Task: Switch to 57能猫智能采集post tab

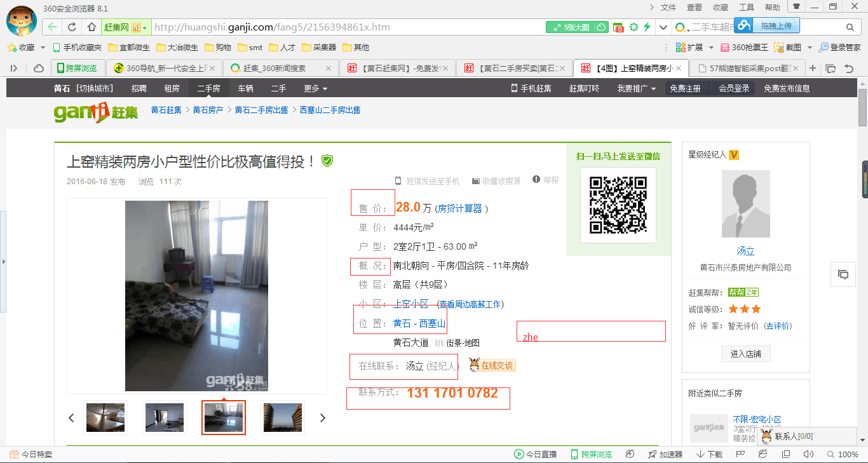Action: (x=746, y=68)
